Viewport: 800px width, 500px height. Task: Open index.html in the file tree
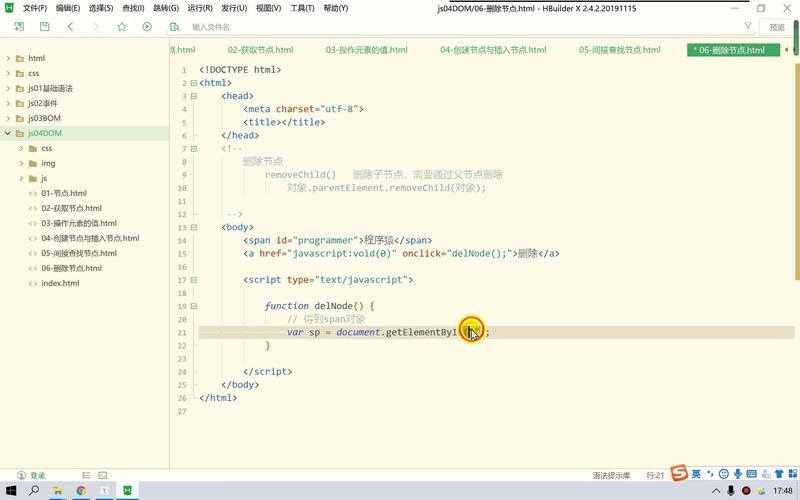(x=60, y=283)
